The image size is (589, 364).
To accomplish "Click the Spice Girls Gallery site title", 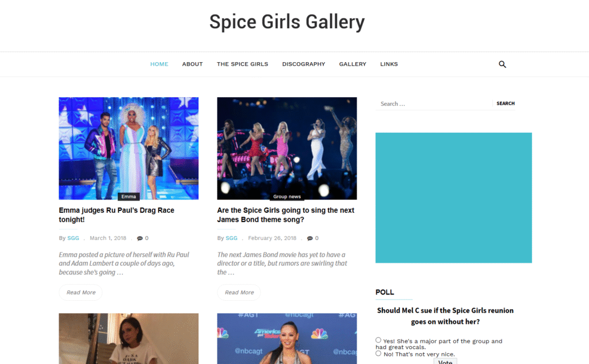I will 287,22.
